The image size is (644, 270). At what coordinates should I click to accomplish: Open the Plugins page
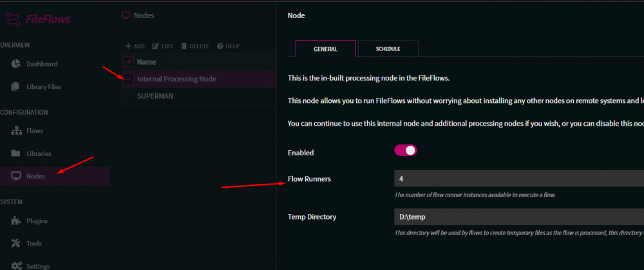(x=37, y=220)
